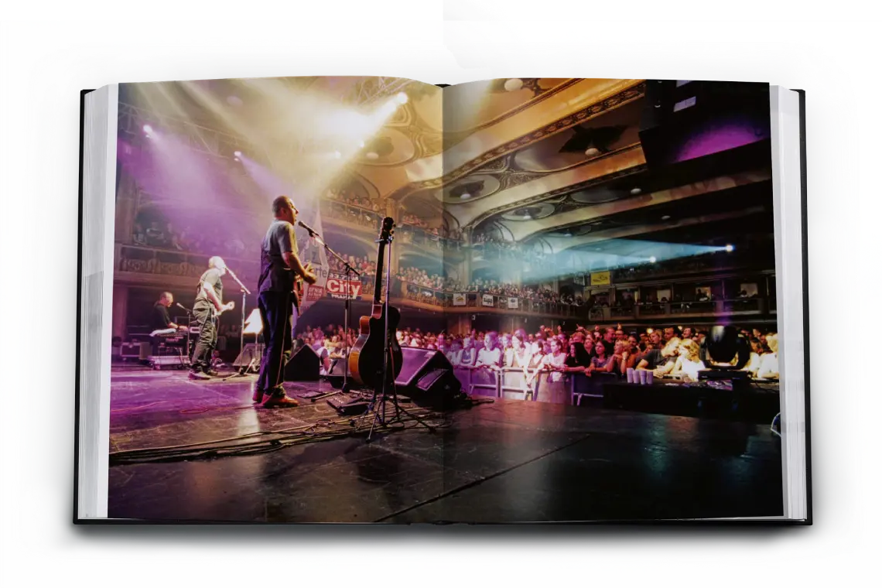Click the hanging speaker array at top right

point(703,124)
